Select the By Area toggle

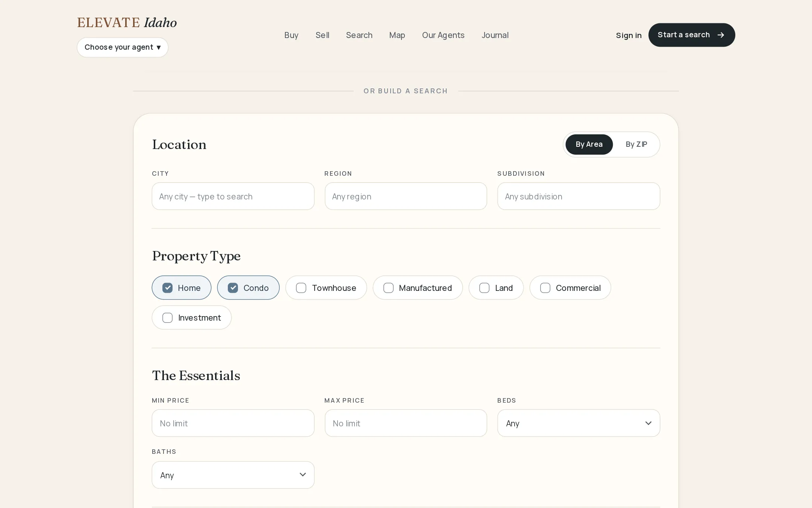589,144
